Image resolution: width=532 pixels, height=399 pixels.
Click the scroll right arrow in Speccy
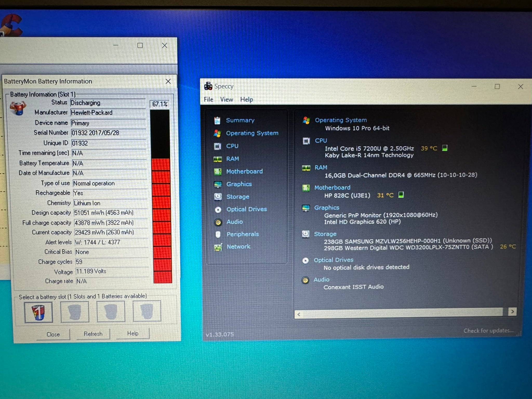coord(513,311)
